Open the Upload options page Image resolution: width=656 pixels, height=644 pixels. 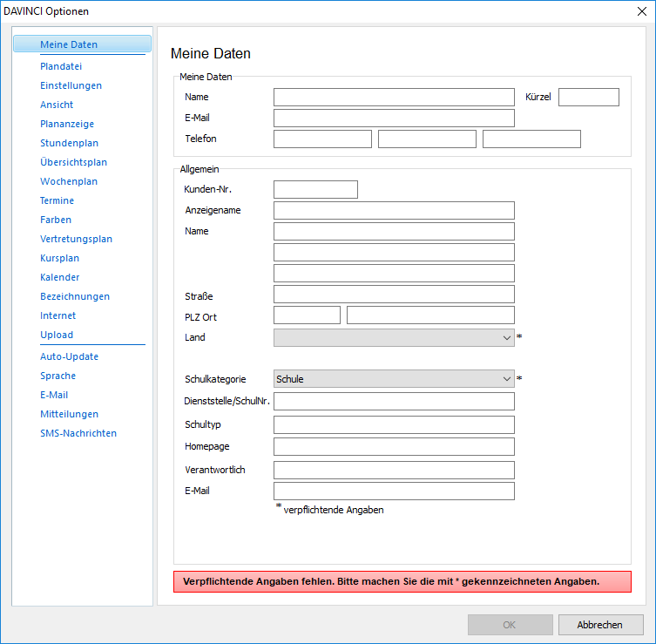(57, 335)
